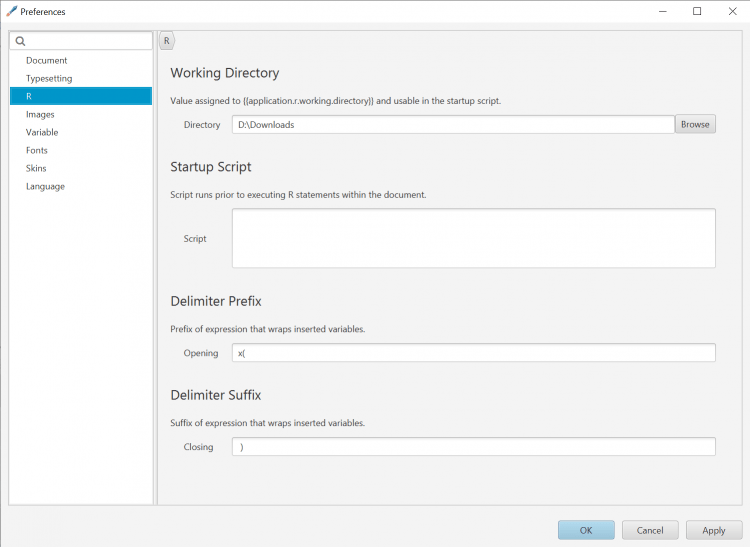Go to Variable preferences
Viewport: 750px width, 547px height.
[x=42, y=132]
